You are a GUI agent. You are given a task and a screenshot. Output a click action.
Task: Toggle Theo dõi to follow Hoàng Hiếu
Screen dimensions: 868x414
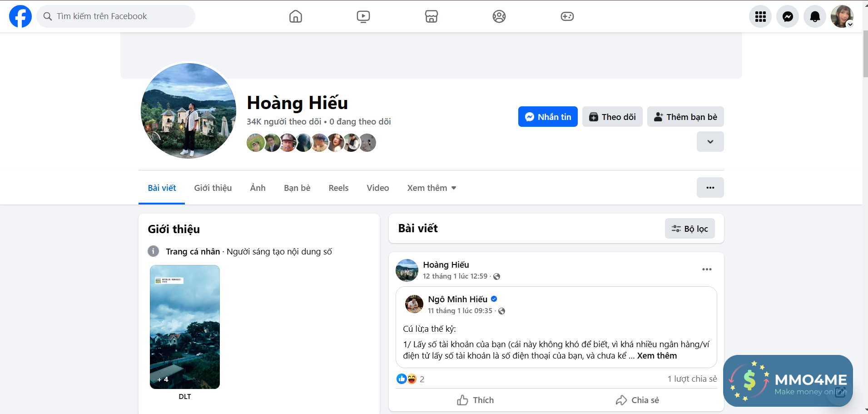coord(612,117)
